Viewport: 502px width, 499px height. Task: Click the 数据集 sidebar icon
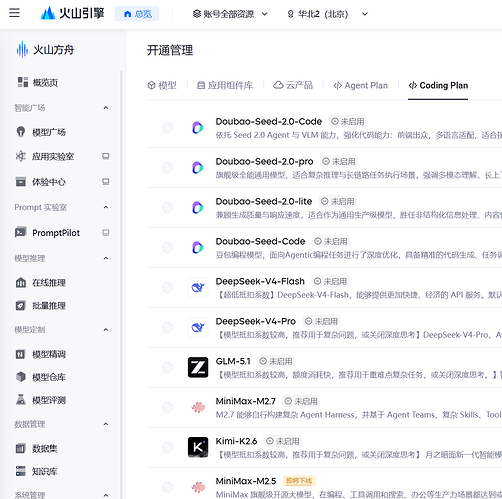point(21,448)
